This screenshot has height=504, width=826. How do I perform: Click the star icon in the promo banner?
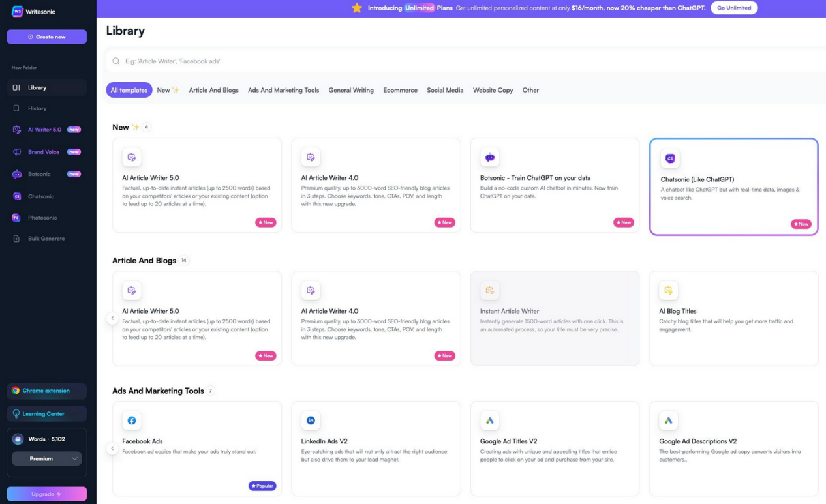pos(357,8)
